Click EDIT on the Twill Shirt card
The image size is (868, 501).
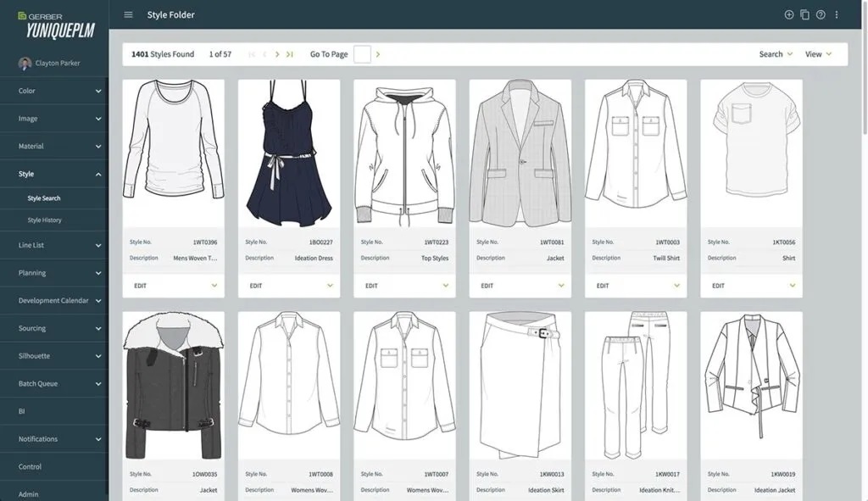(x=603, y=286)
